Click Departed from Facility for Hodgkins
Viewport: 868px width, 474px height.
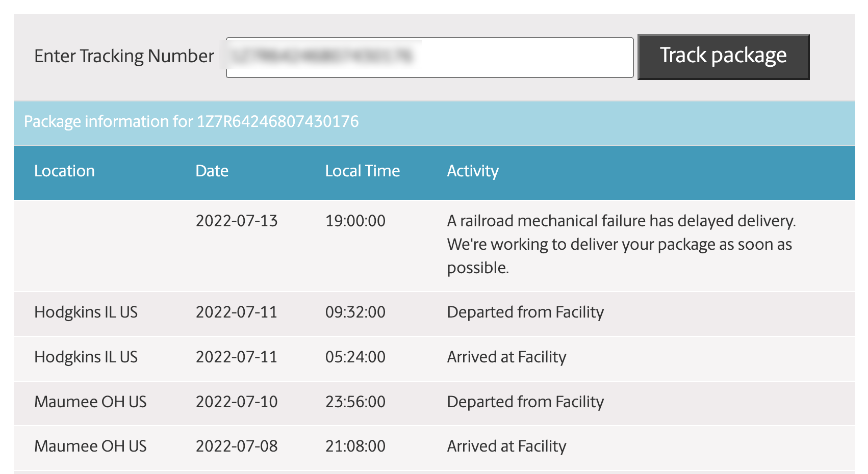(x=525, y=312)
